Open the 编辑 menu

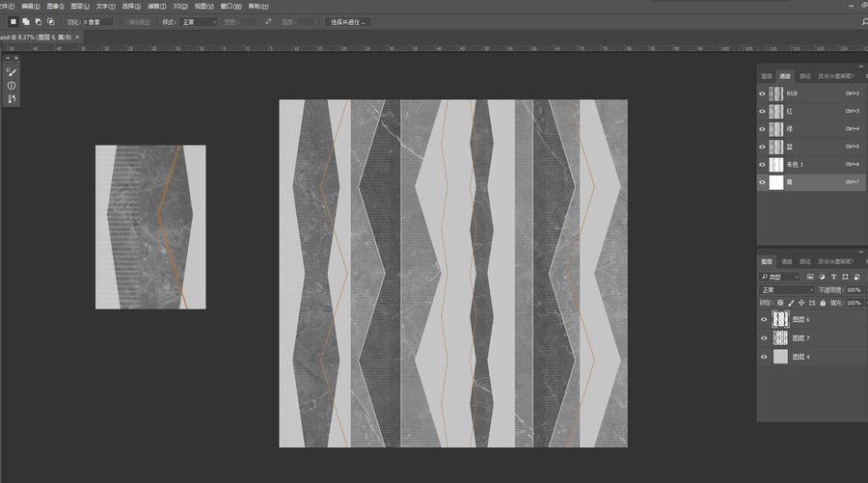[x=31, y=6]
